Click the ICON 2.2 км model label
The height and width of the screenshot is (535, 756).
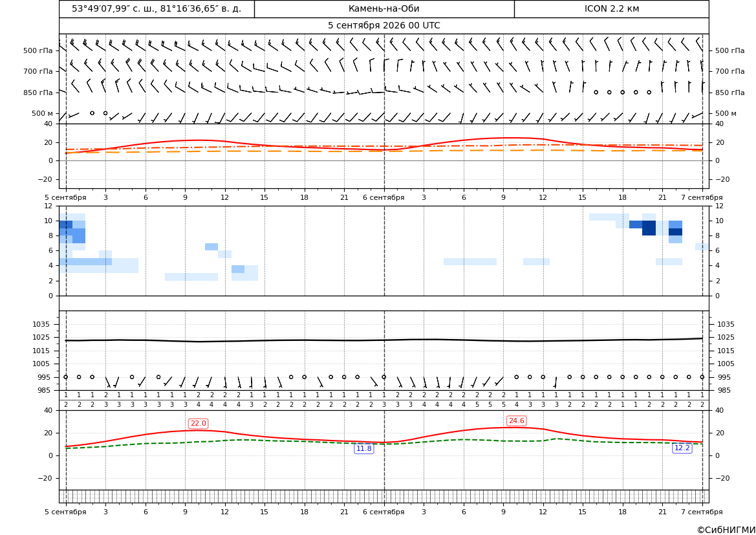pyautogui.click(x=611, y=8)
